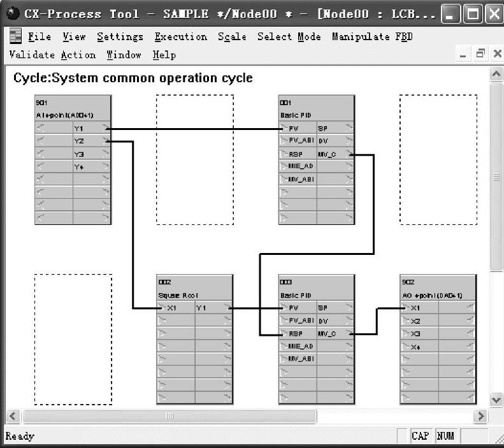Click MV_C output terminal of block 003

tap(335, 333)
